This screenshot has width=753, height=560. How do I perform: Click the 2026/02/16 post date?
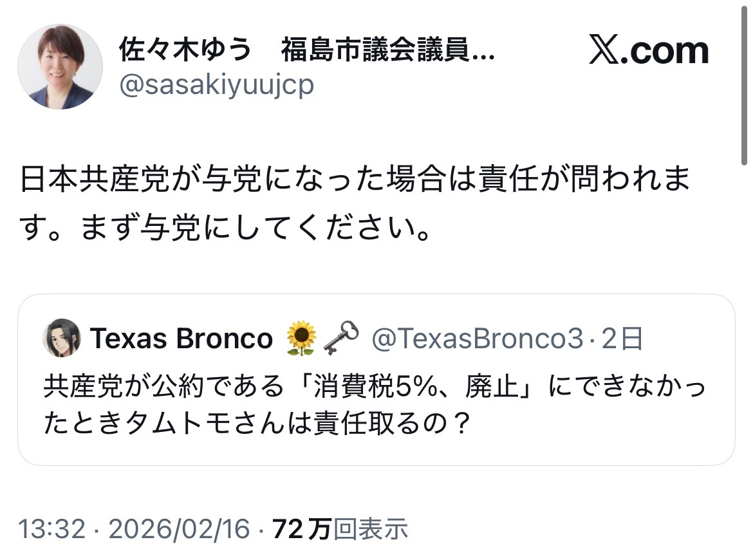click(x=178, y=529)
